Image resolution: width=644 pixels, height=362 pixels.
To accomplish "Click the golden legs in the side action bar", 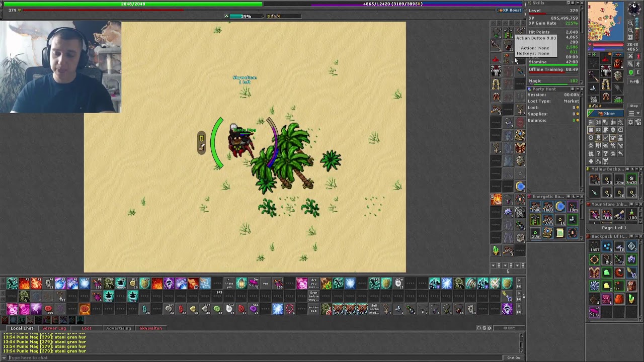I will pos(496,84).
